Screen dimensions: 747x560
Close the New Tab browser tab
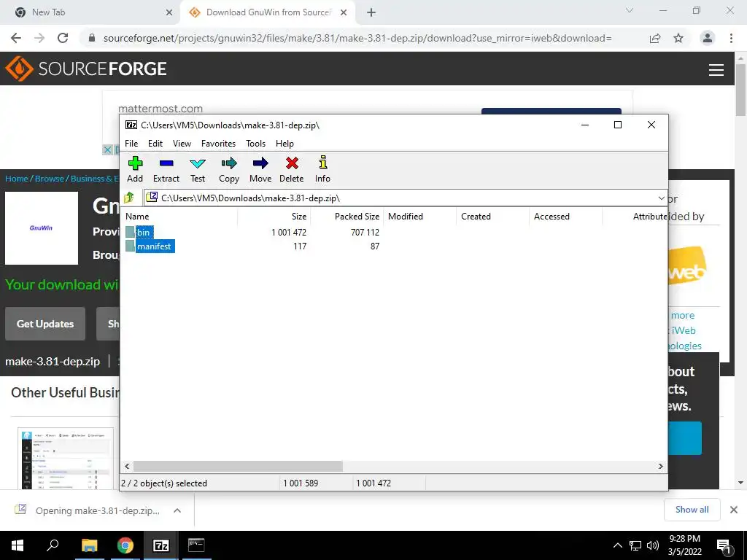pos(169,13)
